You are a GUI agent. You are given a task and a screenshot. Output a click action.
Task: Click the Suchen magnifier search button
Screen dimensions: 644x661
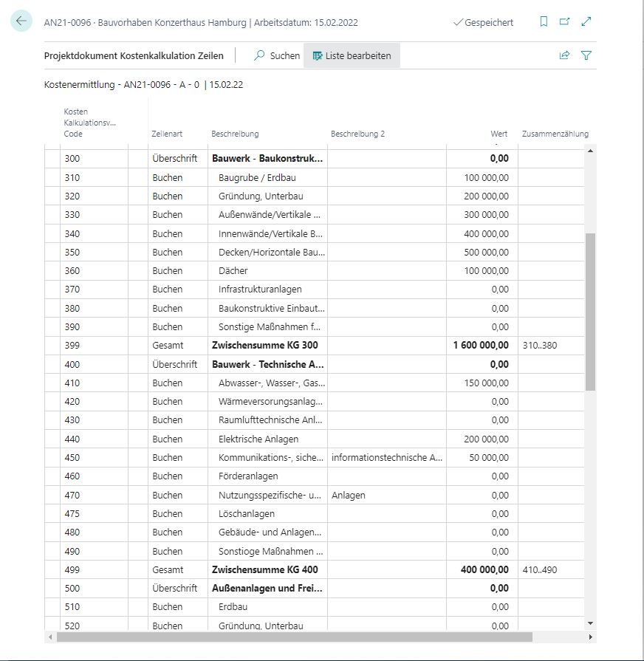[x=277, y=55]
